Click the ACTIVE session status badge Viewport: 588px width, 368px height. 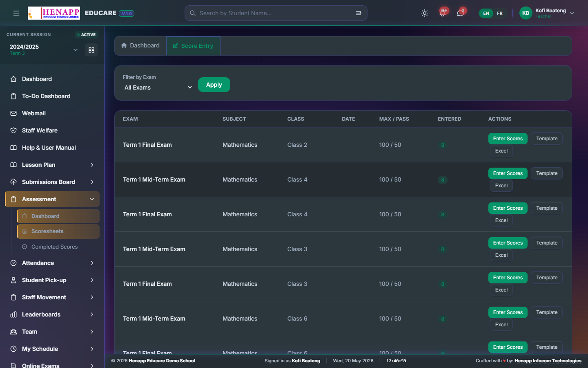[x=87, y=35]
